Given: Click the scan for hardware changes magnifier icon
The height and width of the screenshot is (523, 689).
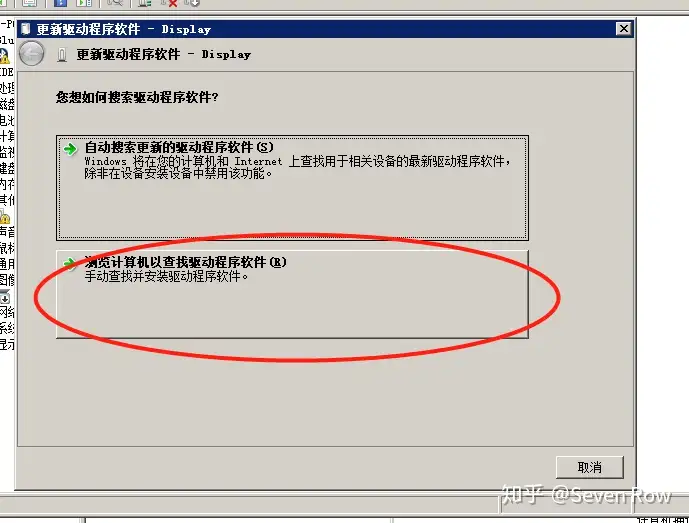Looking at the screenshot, I should pyautogui.click(x=115, y=3).
